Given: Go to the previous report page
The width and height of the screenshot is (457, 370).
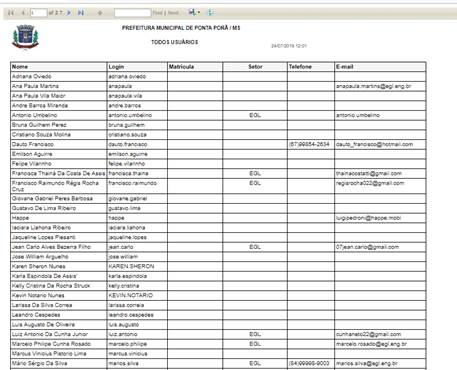Looking at the screenshot, I should (x=23, y=13).
